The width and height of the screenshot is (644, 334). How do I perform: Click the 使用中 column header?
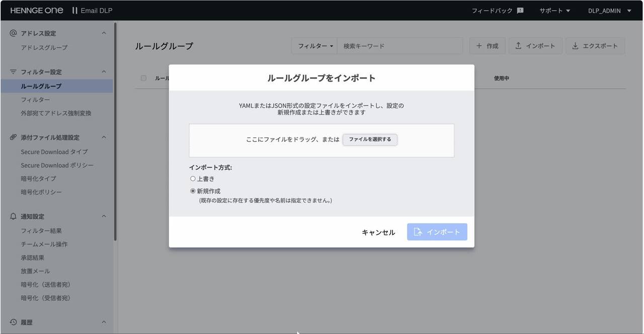point(502,78)
